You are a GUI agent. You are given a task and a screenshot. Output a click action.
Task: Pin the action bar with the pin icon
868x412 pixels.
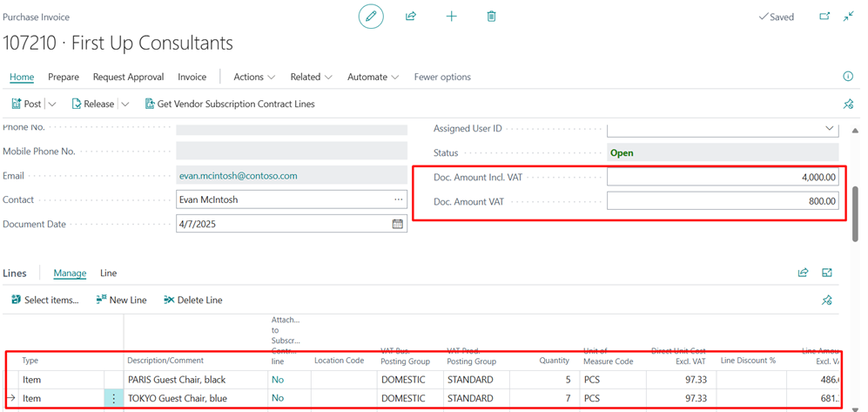pyautogui.click(x=847, y=105)
